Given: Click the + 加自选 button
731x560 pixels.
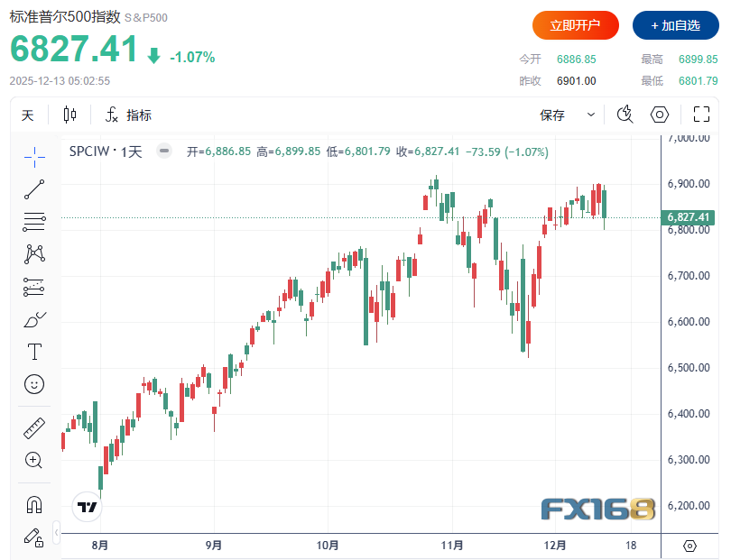Looking at the screenshot, I should point(676,25).
